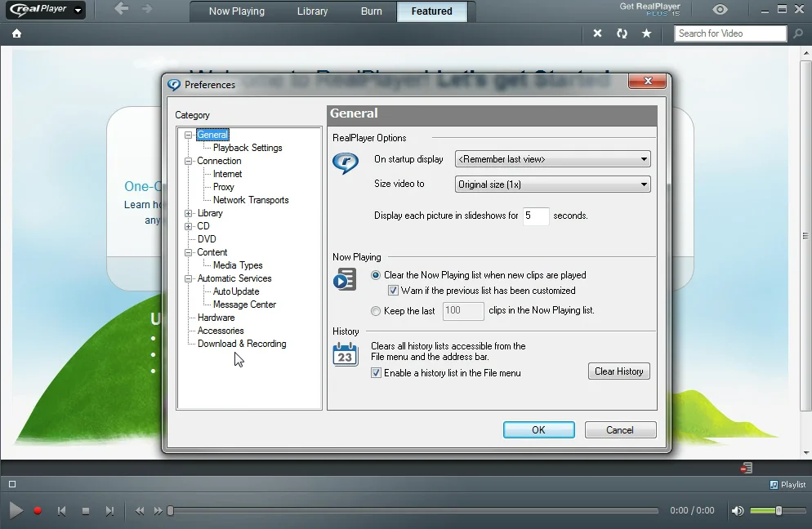Click the slideshow seconds input field

click(535, 216)
